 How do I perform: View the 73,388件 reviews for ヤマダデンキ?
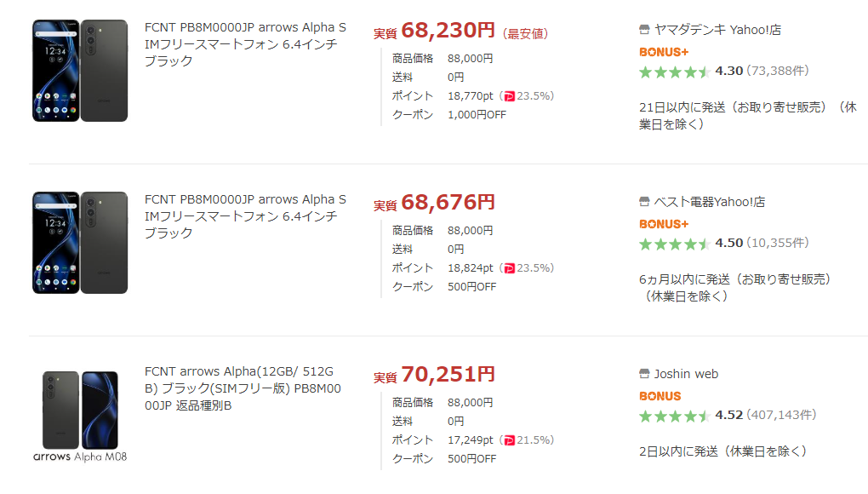[777, 71]
